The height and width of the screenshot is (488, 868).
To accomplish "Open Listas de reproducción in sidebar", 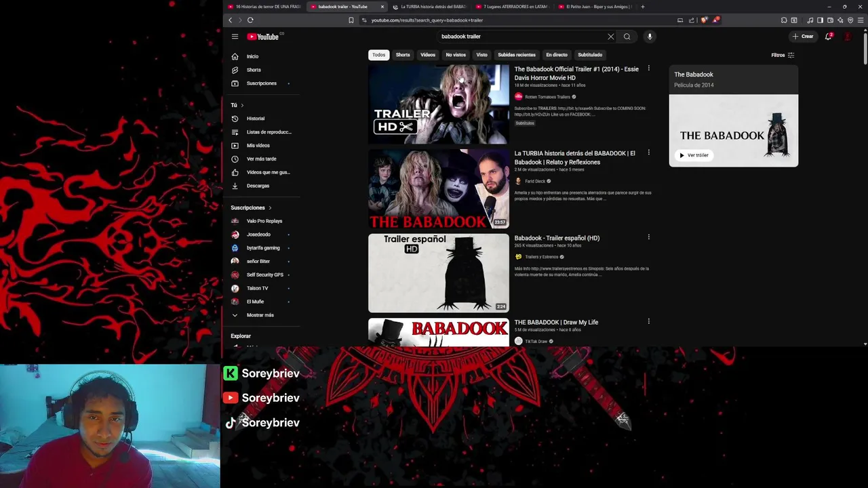I will coord(262,132).
